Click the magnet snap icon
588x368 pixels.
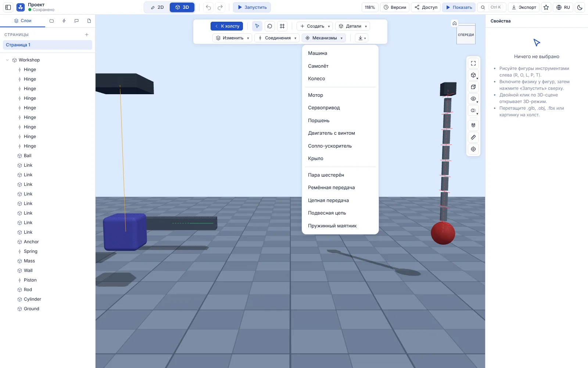point(473,125)
